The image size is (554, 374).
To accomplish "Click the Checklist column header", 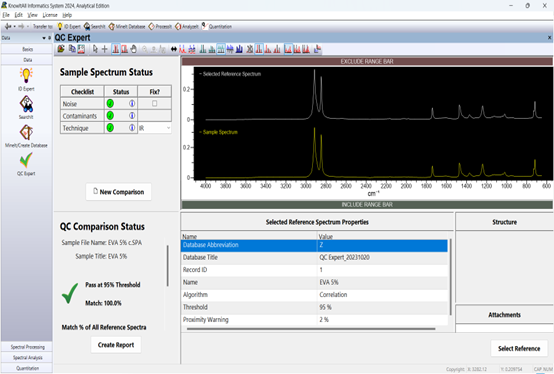I will 82,91.
